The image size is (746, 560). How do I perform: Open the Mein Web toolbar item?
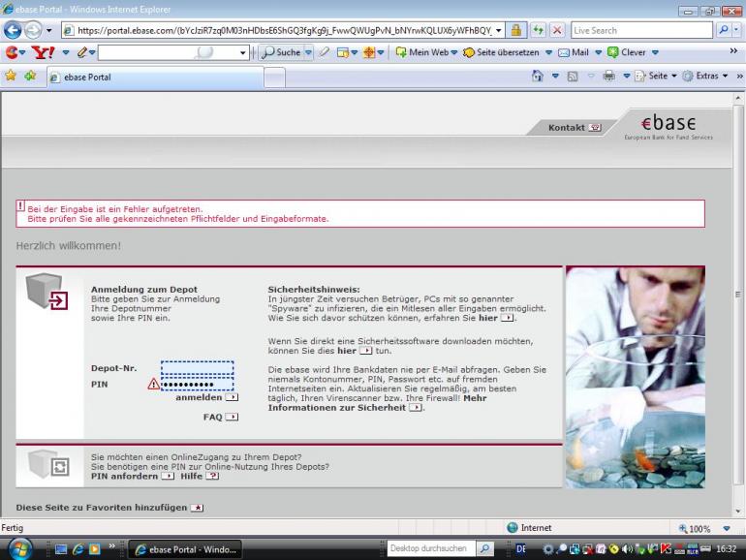422,52
